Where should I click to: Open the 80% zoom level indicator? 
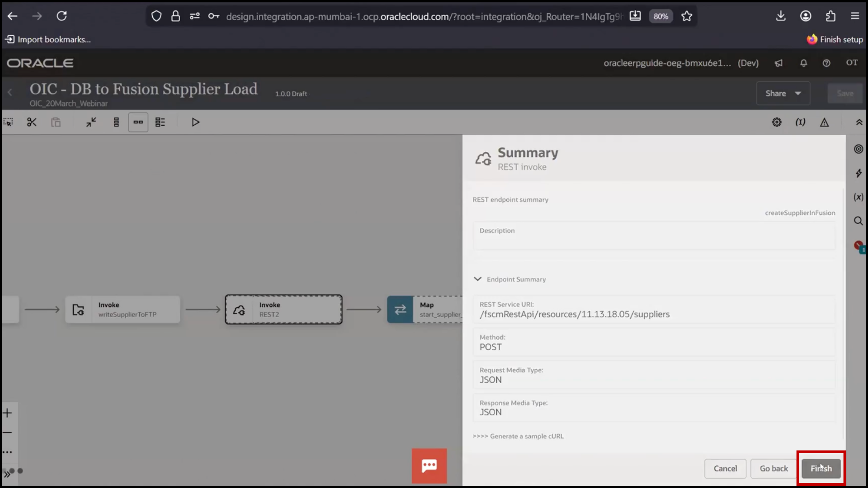click(660, 16)
